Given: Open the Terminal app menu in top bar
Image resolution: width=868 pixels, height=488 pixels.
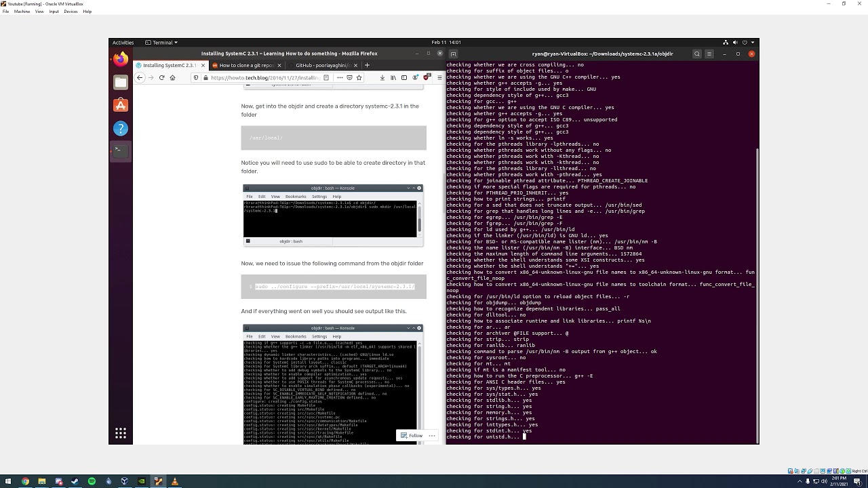Looking at the screenshot, I should pos(161,42).
